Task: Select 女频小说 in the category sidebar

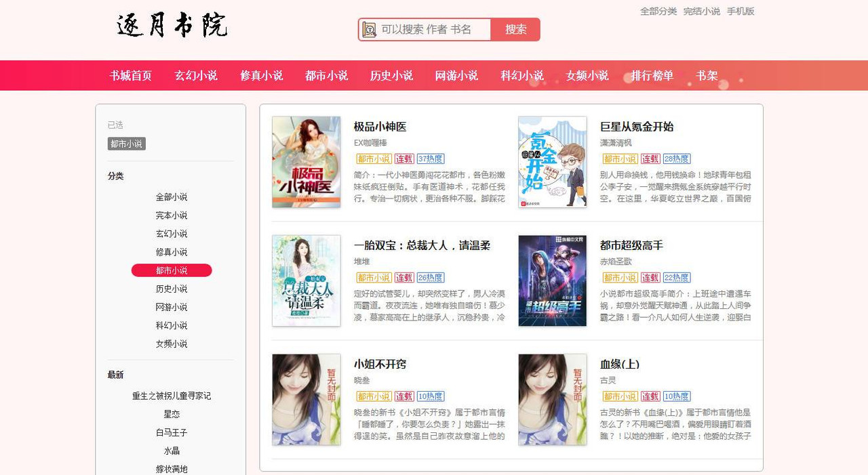Action: 172,344
